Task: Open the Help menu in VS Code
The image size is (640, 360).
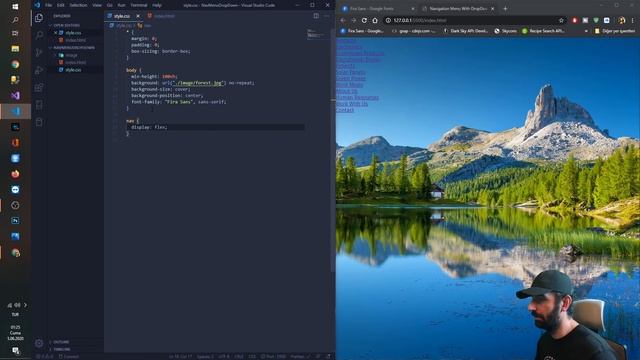Action: click(x=157, y=5)
